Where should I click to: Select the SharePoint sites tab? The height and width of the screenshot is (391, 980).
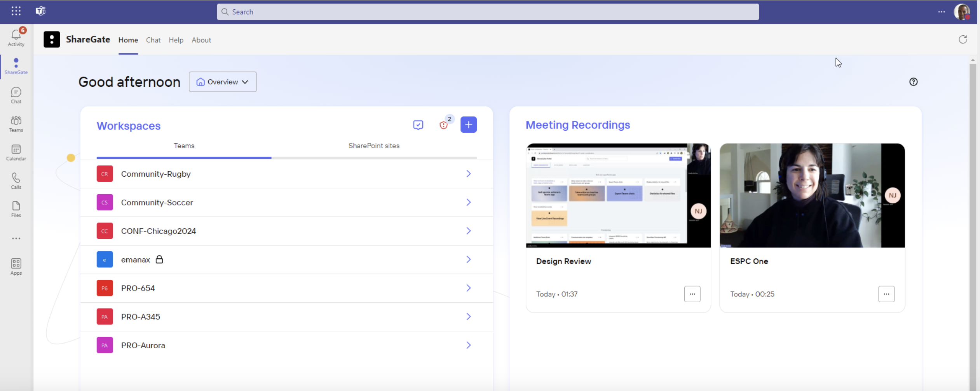click(x=374, y=146)
